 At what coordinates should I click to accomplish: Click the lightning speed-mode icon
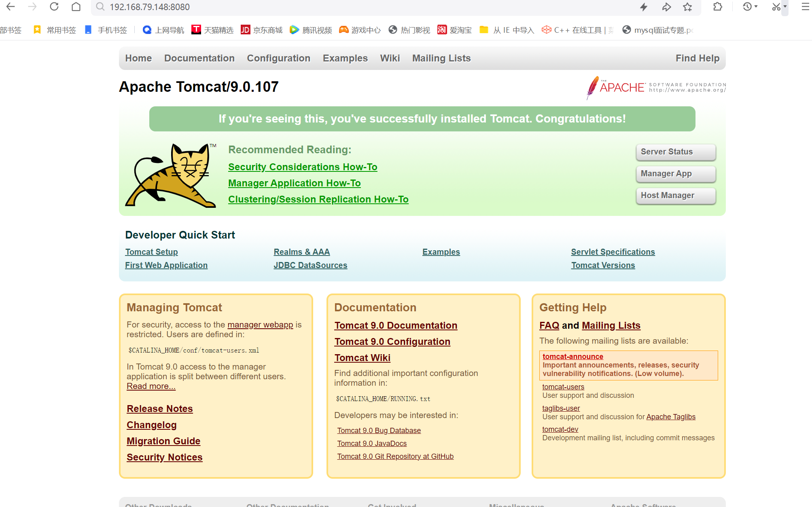point(644,7)
